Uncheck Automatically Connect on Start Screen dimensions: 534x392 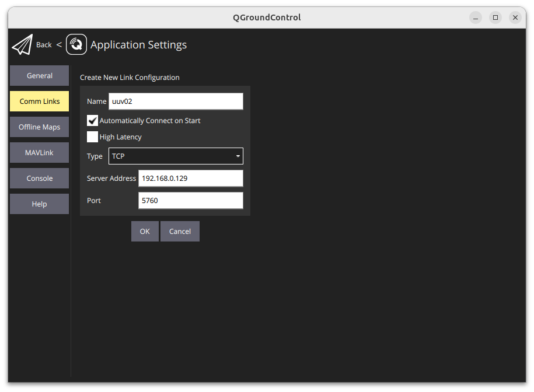click(x=92, y=120)
